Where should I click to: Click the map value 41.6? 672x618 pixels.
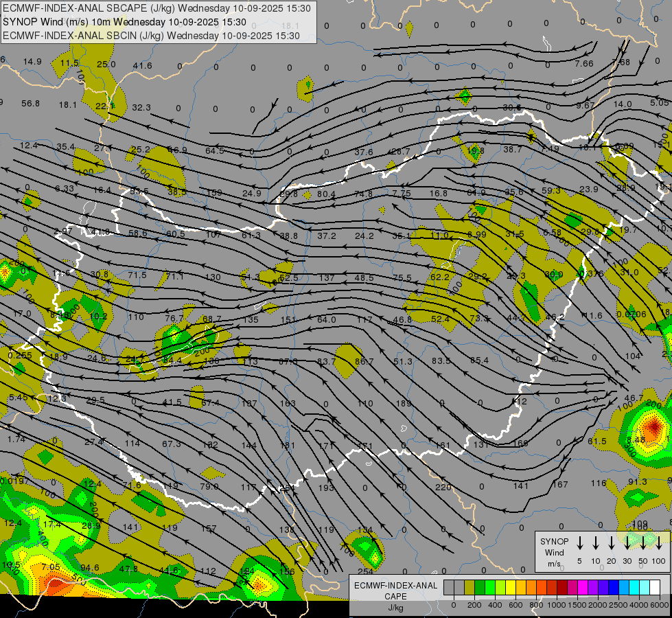point(142,66)
